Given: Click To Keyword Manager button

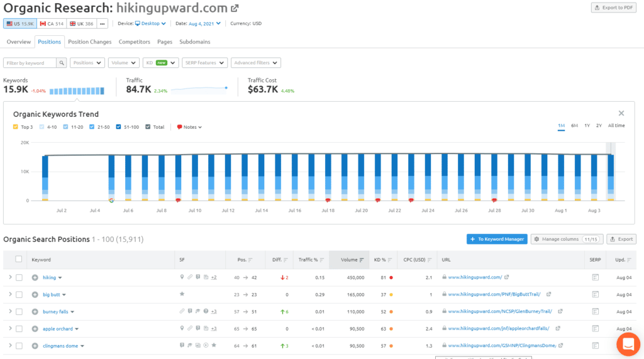Looking at the screenshot, I should [497, 239].
